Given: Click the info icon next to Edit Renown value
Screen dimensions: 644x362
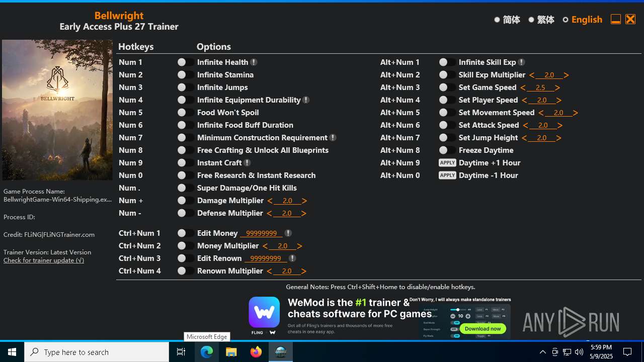Looking at the screenshot, I should tap(292, 258).
